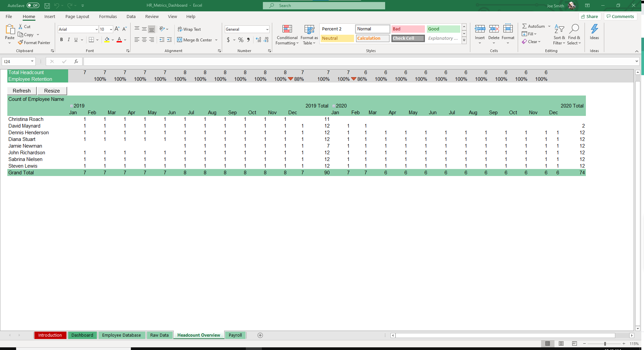Apply the Bad cell style
Viewport: 644px width, 350px height.
pyautogui.click(x=408, y=29)
